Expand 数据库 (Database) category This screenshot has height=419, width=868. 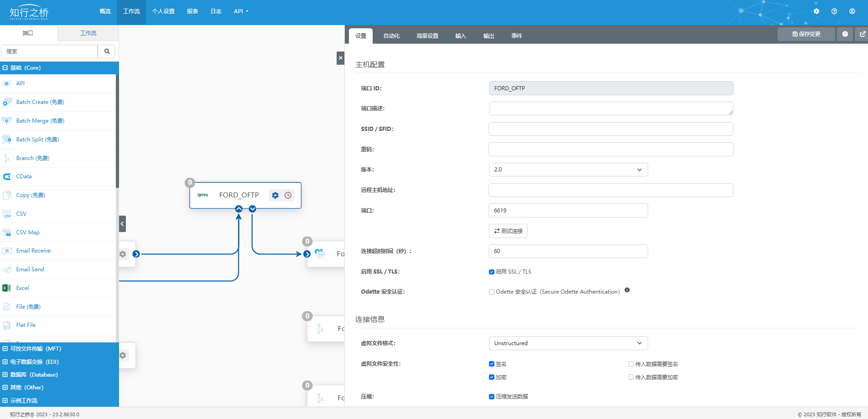pyautogui.click(x=59, y=375)
